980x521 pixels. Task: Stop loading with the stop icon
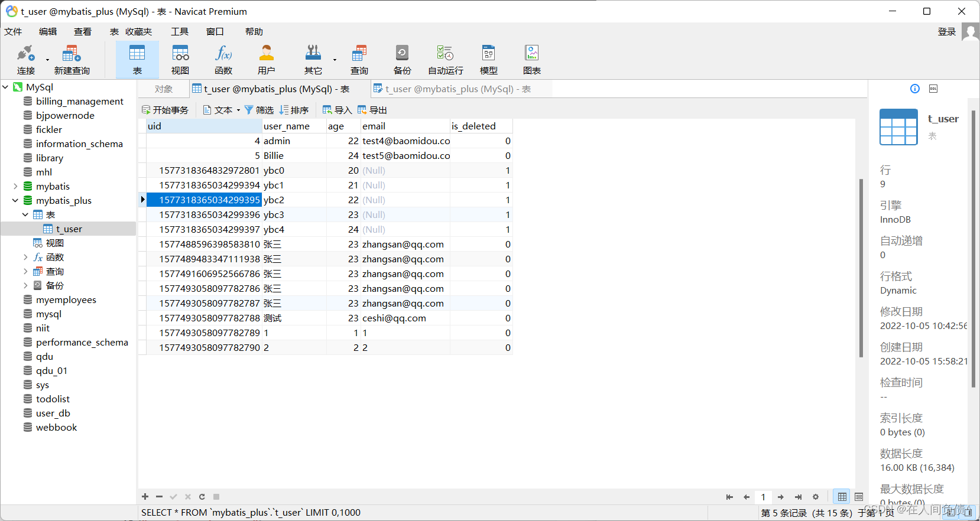click(x=216, y=497)
